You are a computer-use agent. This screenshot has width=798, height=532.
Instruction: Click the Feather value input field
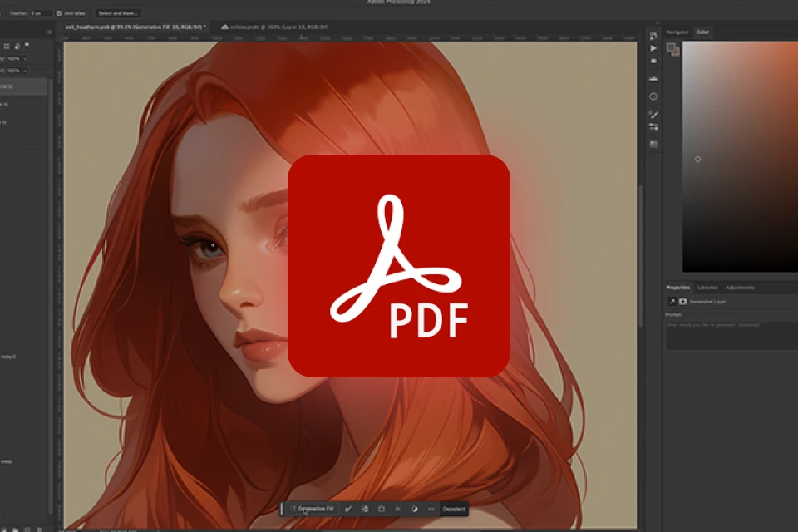tap(40, 13)
